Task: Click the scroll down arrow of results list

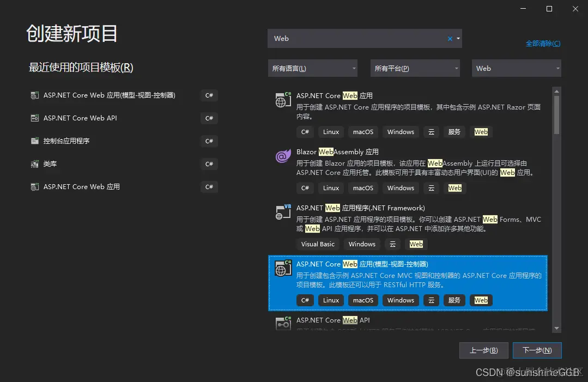Action: coord(556,329)
